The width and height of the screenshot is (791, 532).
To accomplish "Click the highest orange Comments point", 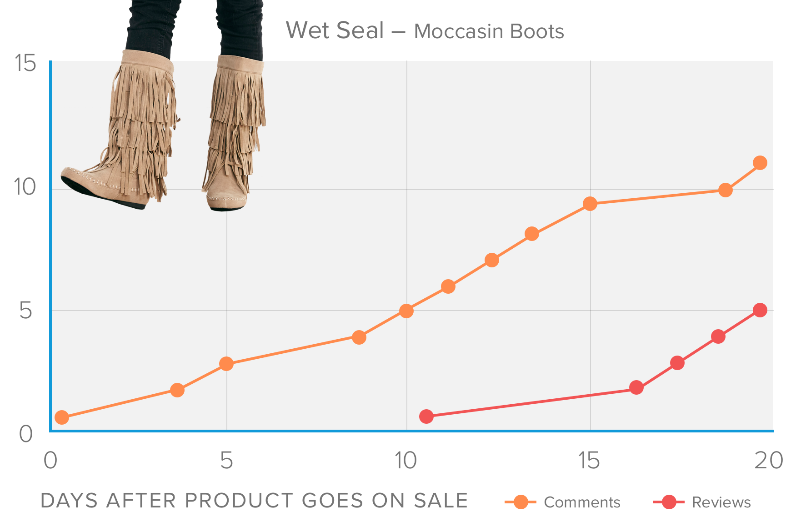I will pos(760,163).
